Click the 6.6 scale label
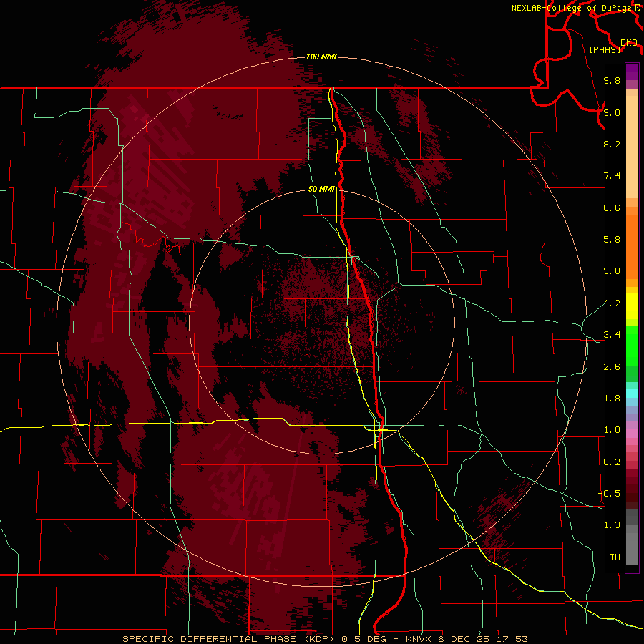 612,208
